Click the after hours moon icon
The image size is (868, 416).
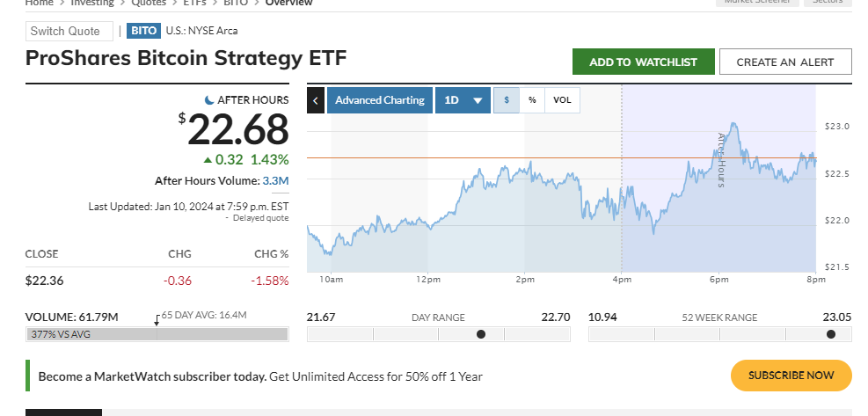[x=209, y=100]
